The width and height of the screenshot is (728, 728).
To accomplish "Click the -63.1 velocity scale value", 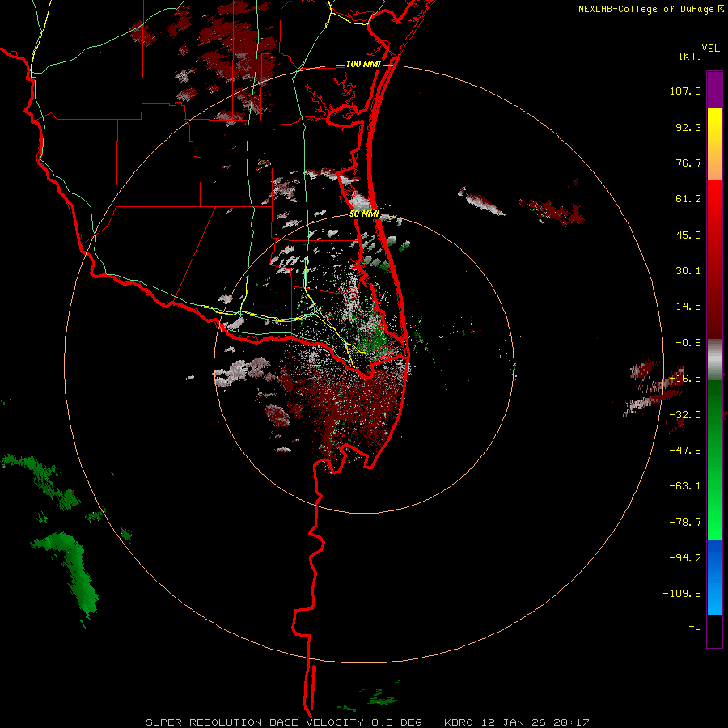I will (x=685, y=486).
